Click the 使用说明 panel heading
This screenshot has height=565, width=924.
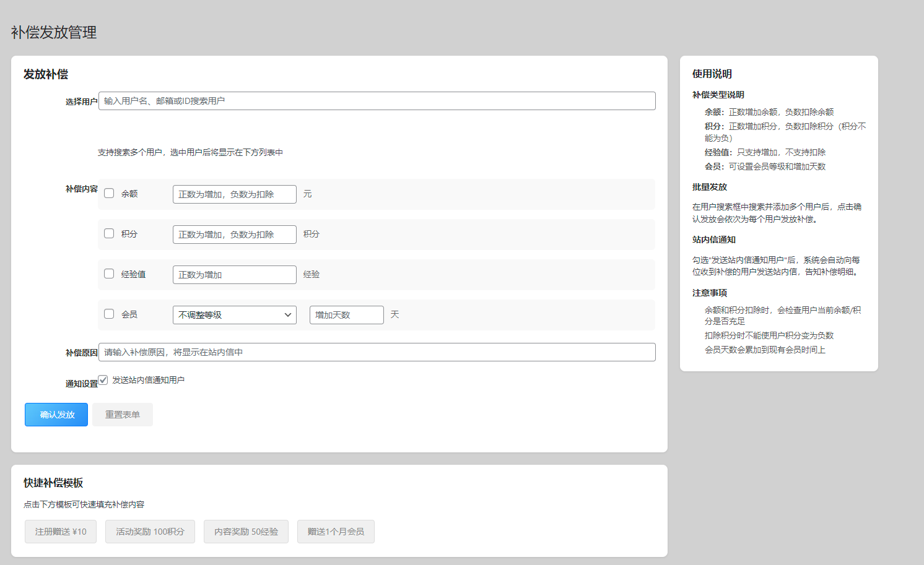712,74
